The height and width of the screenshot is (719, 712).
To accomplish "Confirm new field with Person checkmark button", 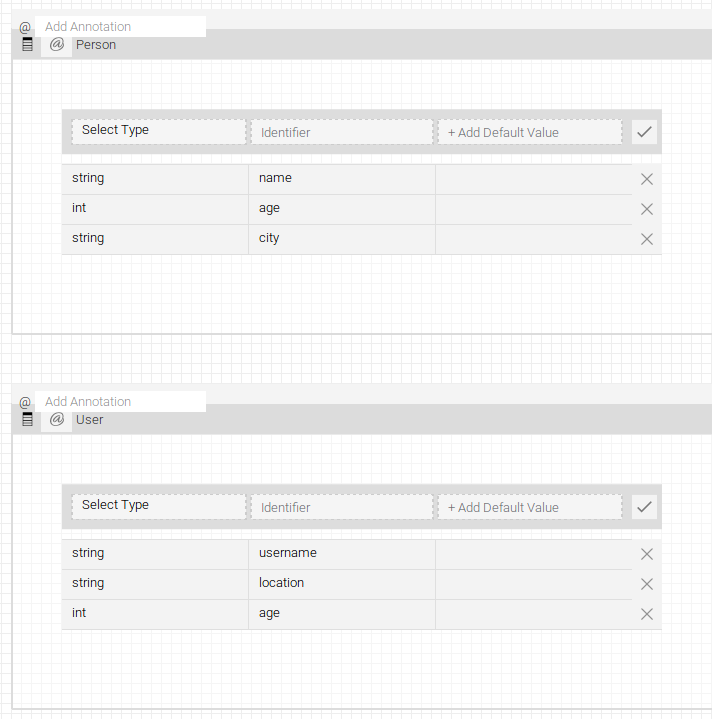I will tap(644, 132).
